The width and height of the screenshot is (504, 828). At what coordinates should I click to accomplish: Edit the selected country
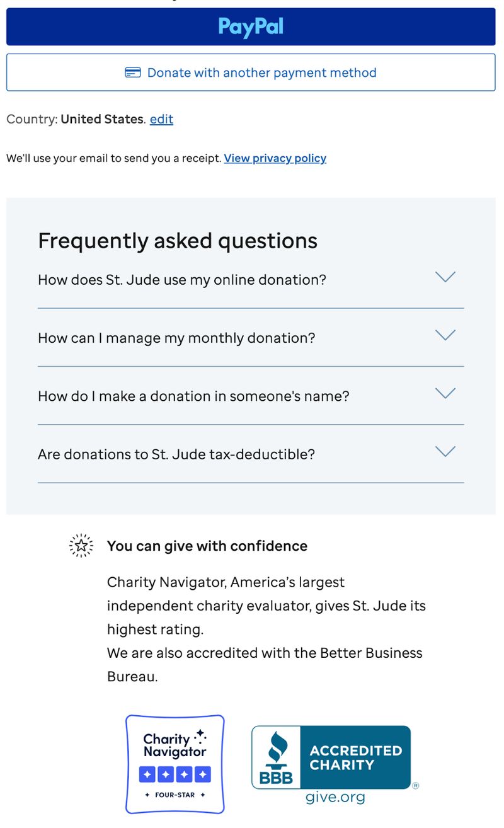pos(161,119)
